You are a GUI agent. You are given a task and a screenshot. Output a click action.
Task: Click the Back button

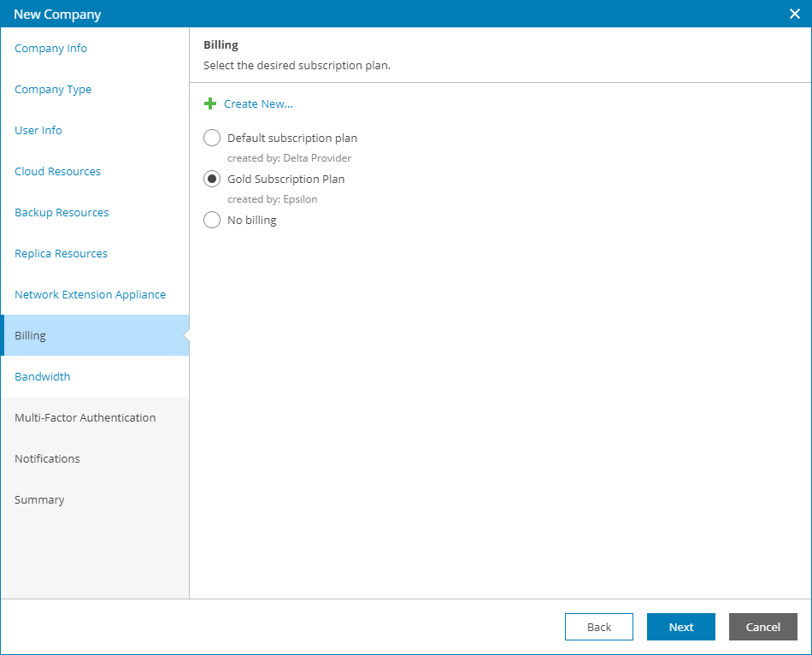[599, 627]
